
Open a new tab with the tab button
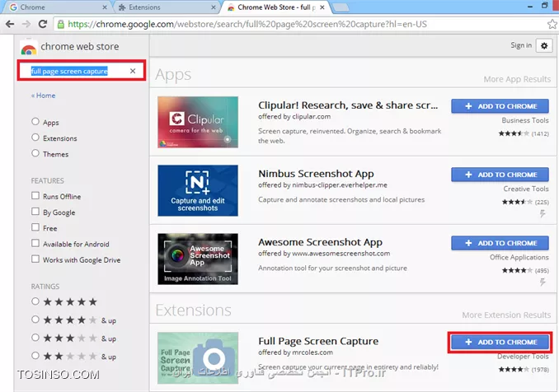341,7
